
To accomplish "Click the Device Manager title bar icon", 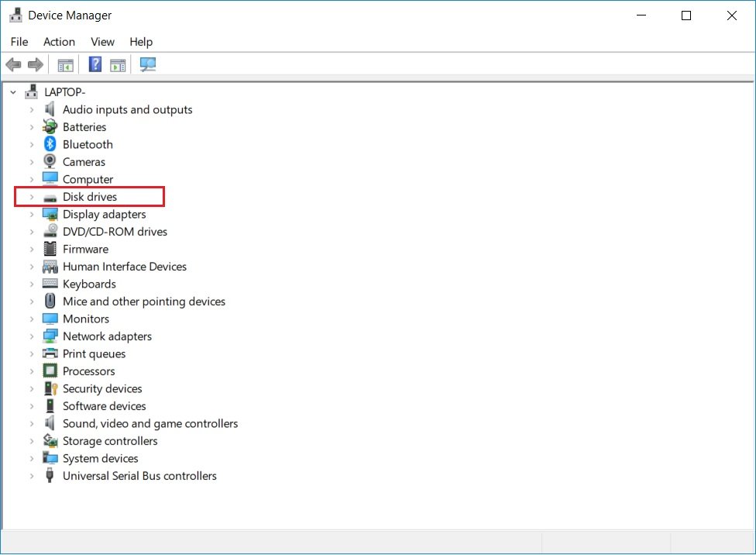I will (x=16, y=15).
